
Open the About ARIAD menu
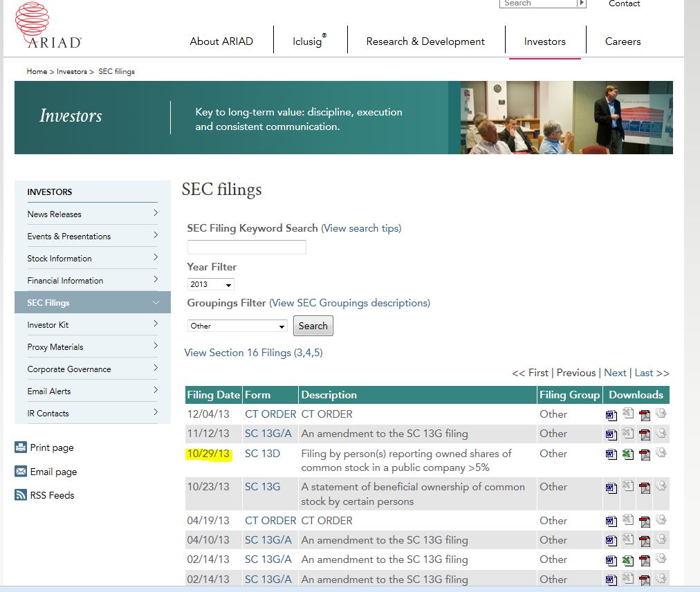(x=221, y=41)
